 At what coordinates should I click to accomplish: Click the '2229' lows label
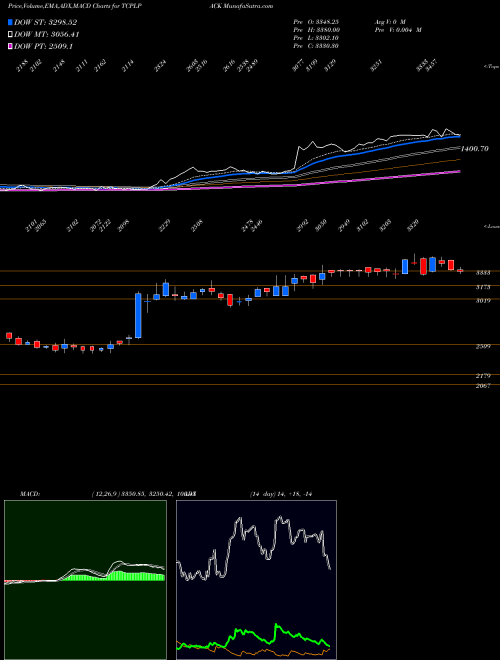point(165,225)
